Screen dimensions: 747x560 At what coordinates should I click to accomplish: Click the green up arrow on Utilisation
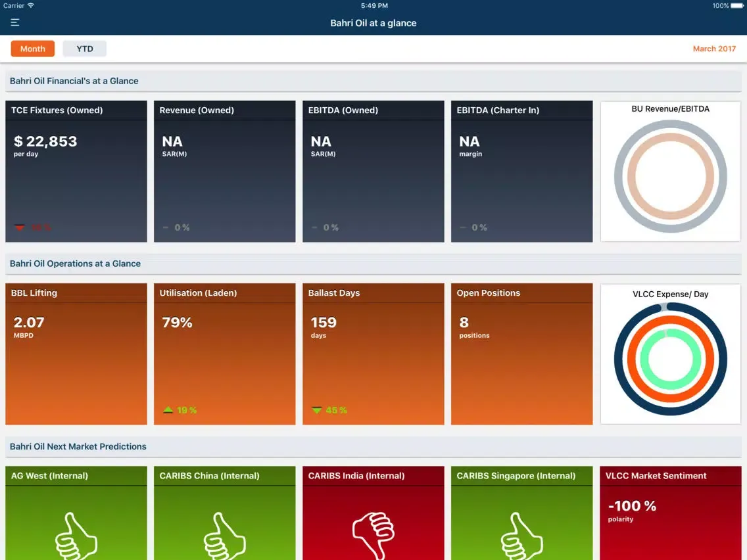click(x=168, y=410)
